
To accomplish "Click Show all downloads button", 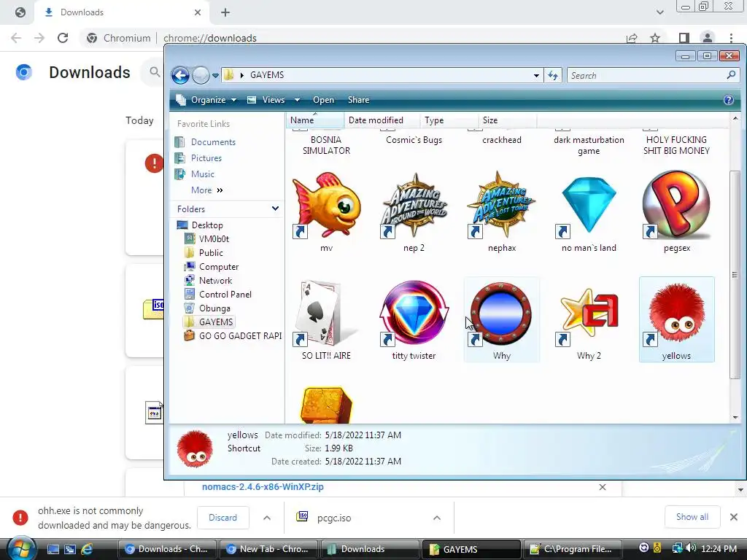I will click(x=692, y=517).
